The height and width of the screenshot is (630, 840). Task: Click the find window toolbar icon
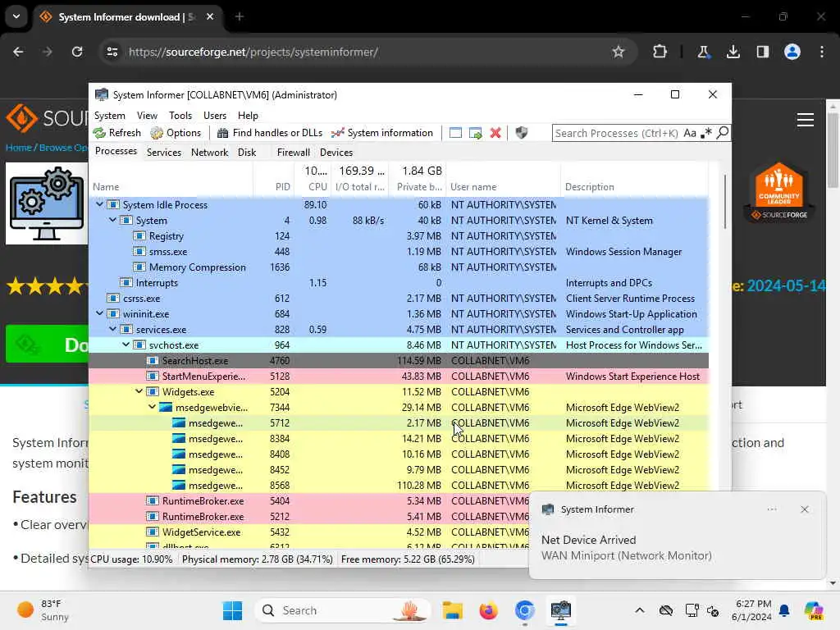click(x=455, y=133)
